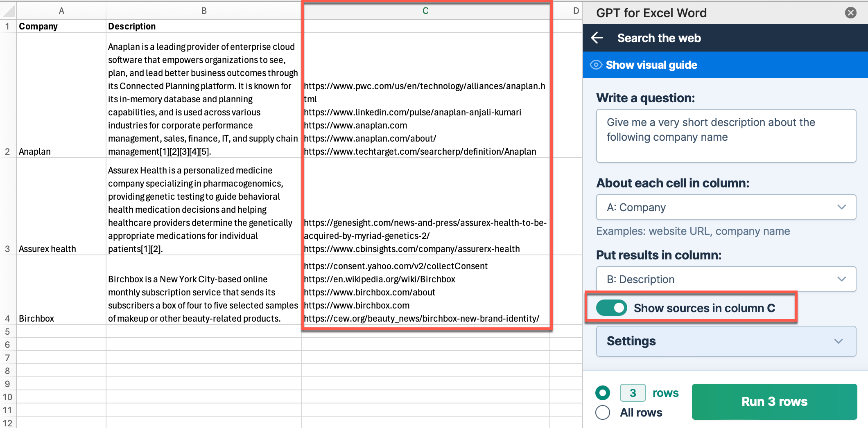Screen dimensions: 868x428
Task: Click the eye icon beside Show visual guide
Action: (x=596, y=65)
